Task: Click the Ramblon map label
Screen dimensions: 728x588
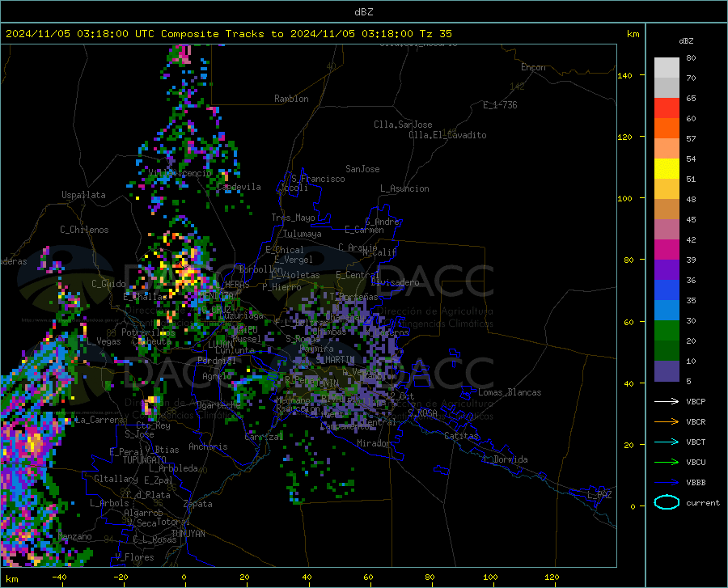Action: coord(291,99)
